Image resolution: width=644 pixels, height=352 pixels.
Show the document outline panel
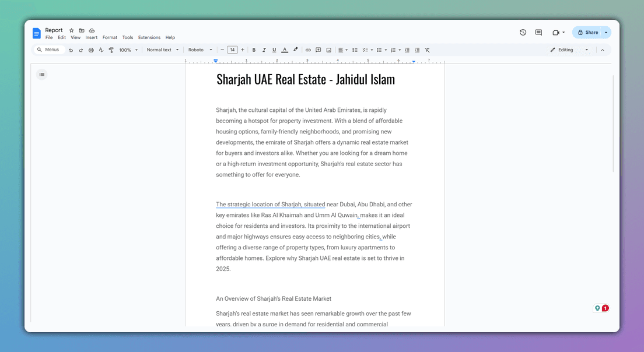[x=41, y=74]
